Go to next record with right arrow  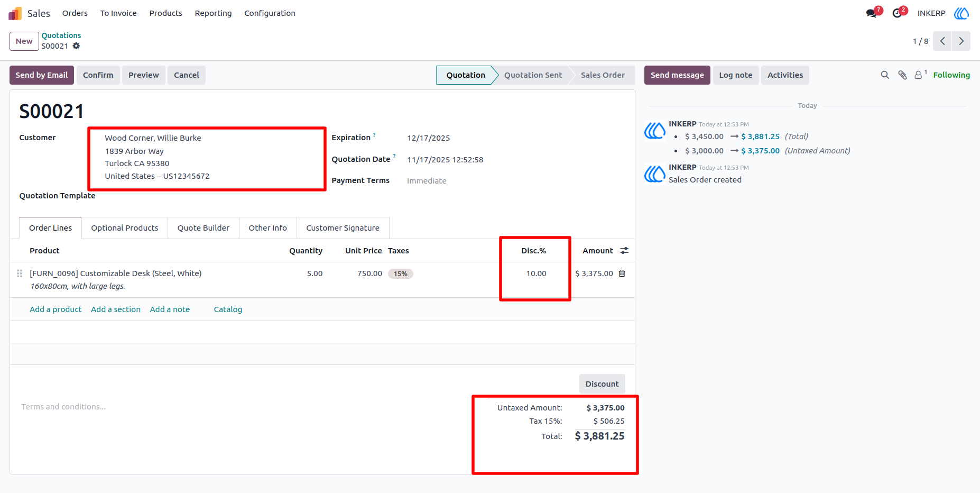point(961,41)
